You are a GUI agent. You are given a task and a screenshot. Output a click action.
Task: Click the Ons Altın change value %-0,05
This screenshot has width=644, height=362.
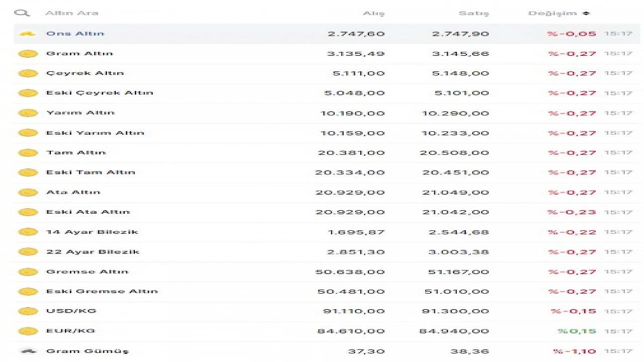[x=572, y=34]
